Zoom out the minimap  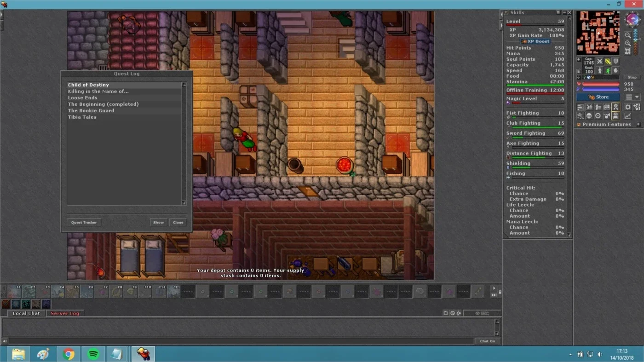pos(628,35)
